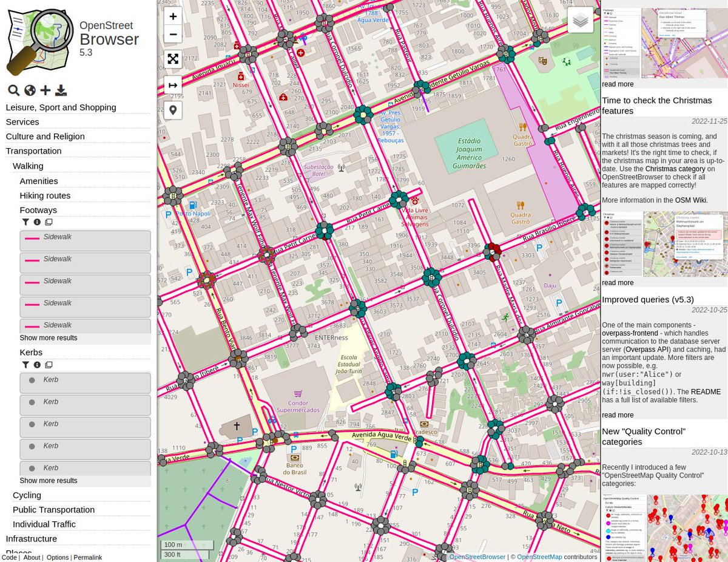
Task: Open the search magnifier icon in sidebar
Action: point(13,90)
